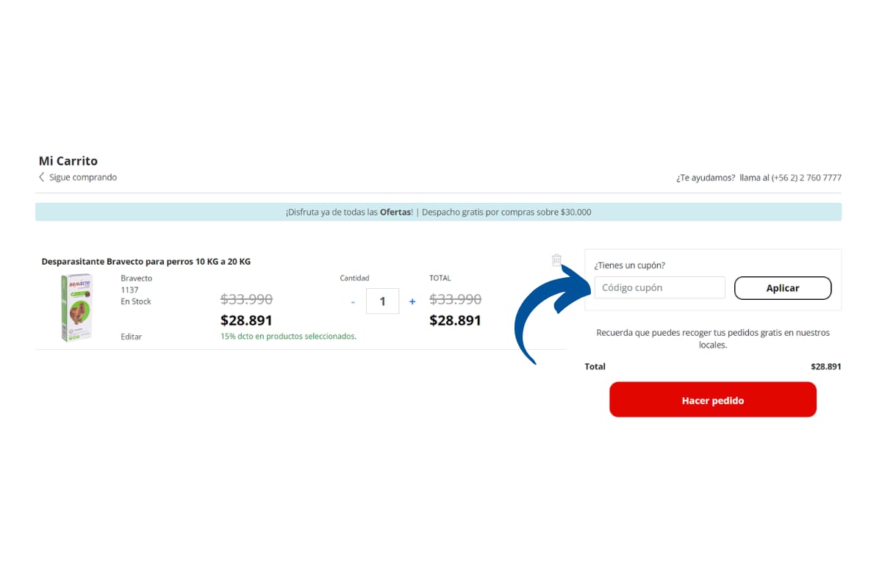This screenshot has height=588, width=882.
Task: Select the Despacho gratis por compras text
Action: point(506,212)
